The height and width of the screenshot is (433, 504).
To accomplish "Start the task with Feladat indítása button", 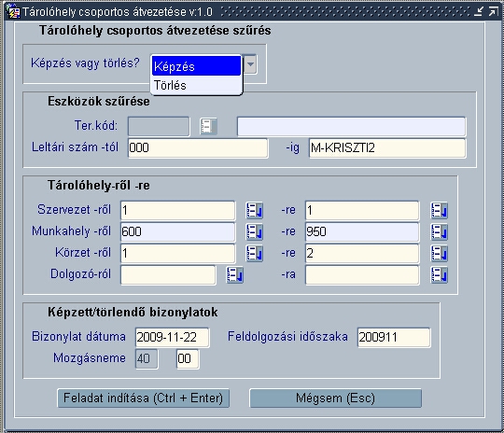I will 144,398.
